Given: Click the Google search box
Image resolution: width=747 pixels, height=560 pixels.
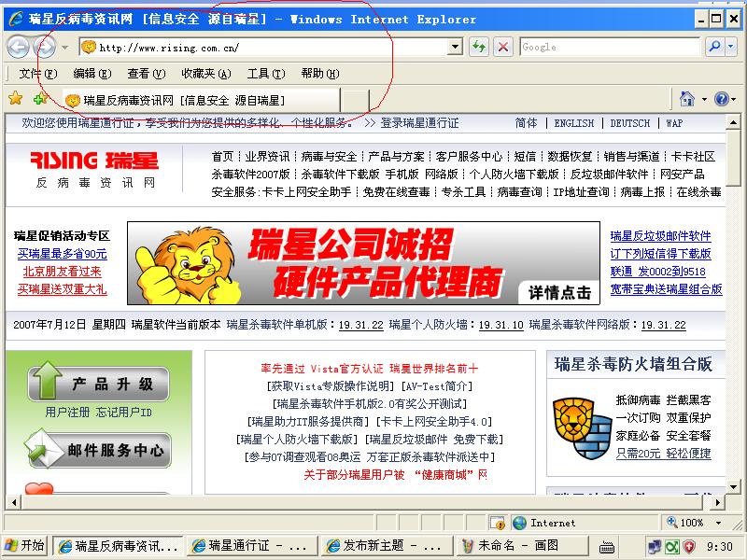Looking at the screenshot, I should click(x=610, y=48).
